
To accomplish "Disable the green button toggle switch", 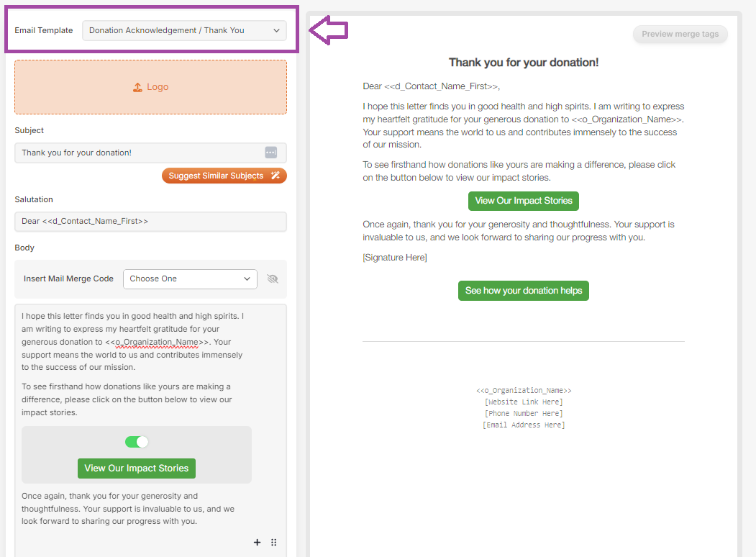I will tap(137, 442).
